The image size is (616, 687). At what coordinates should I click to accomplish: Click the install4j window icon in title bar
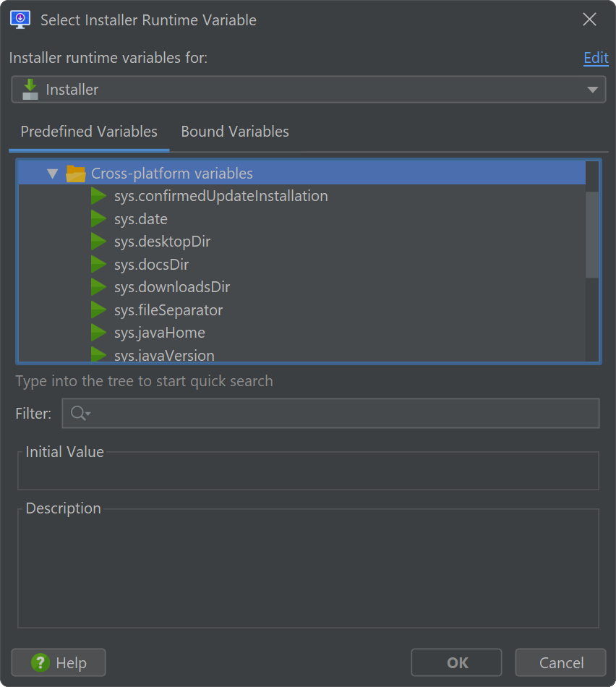[20, 20]
